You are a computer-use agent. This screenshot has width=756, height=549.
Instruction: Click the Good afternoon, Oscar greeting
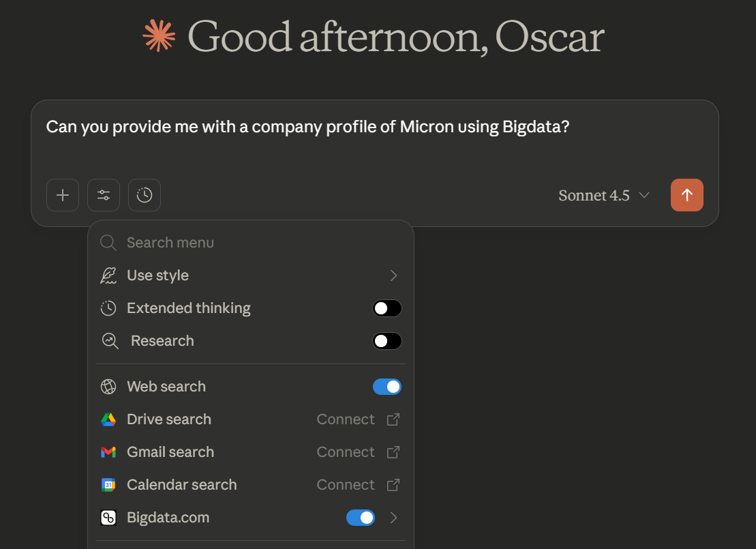[395, 37]
